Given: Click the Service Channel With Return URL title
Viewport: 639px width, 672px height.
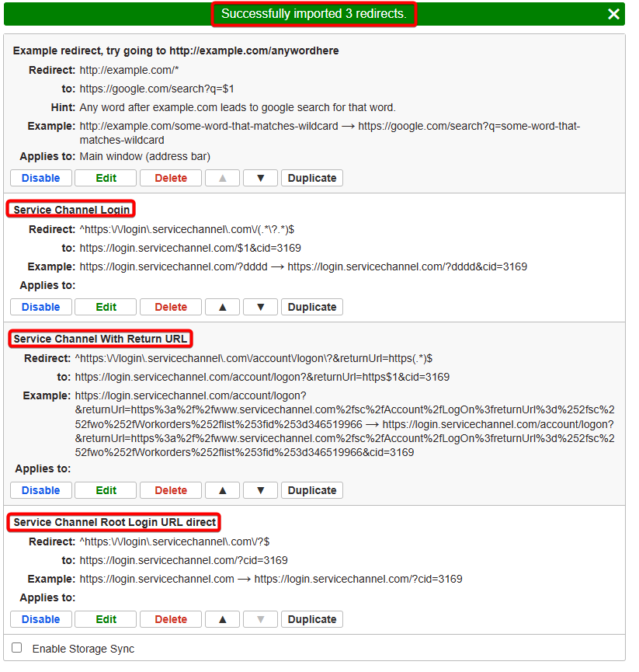Looking at the screenshot, I should pos(99,339).
